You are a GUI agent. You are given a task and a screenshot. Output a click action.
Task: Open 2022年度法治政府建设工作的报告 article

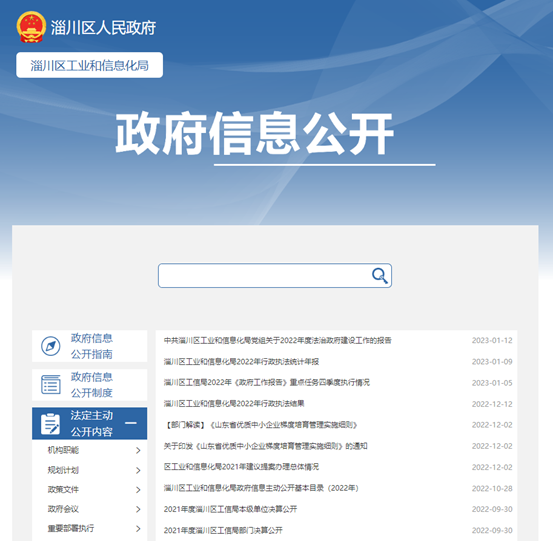point(278,340)
